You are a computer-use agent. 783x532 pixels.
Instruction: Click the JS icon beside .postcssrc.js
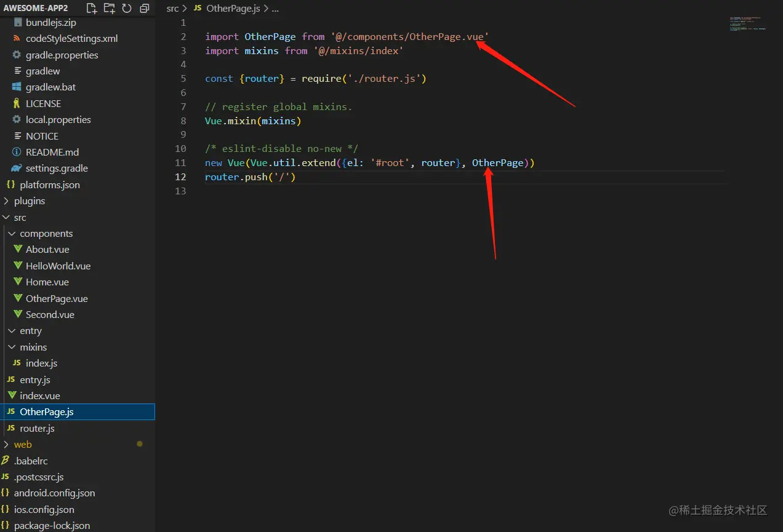click(6, 477)
